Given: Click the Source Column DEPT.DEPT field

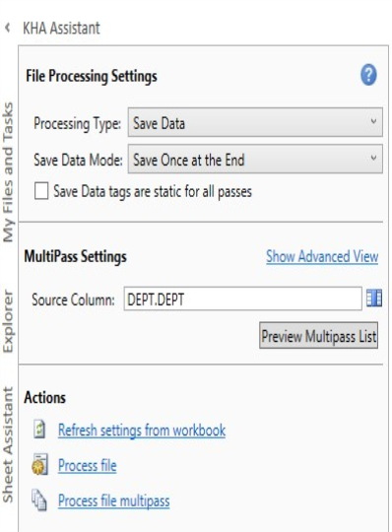Looking at the screenshot, I should tap(243, 299).
